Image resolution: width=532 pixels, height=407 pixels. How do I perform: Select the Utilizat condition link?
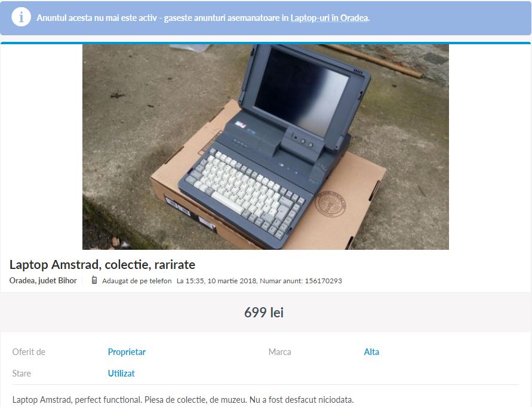pos(121,374)
